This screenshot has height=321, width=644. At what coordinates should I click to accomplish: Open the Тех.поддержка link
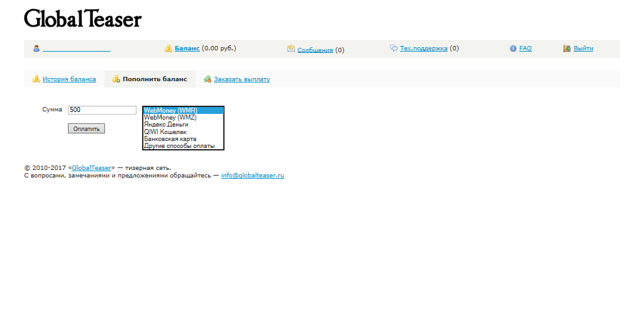click(424, 48)
